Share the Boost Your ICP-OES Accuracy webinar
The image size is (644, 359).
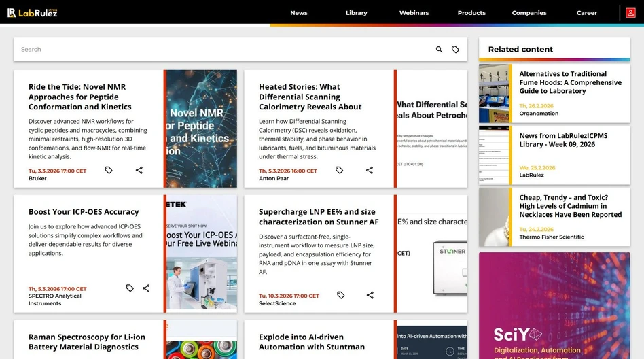pyautogui.click(x=146, y=288)
